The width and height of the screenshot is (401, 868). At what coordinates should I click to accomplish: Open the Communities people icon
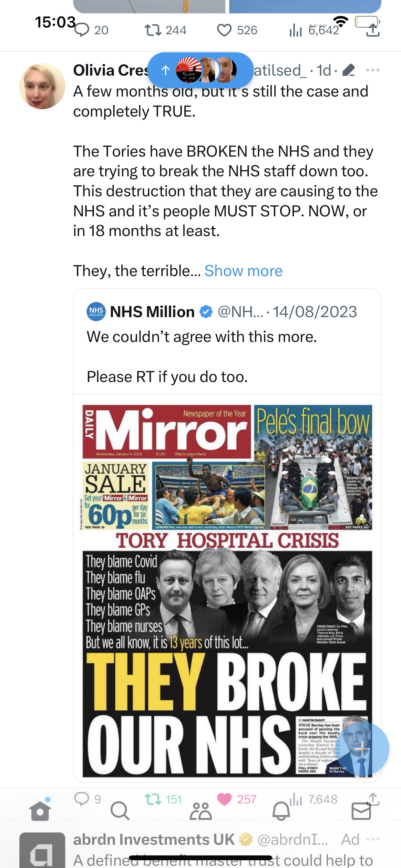200,811
